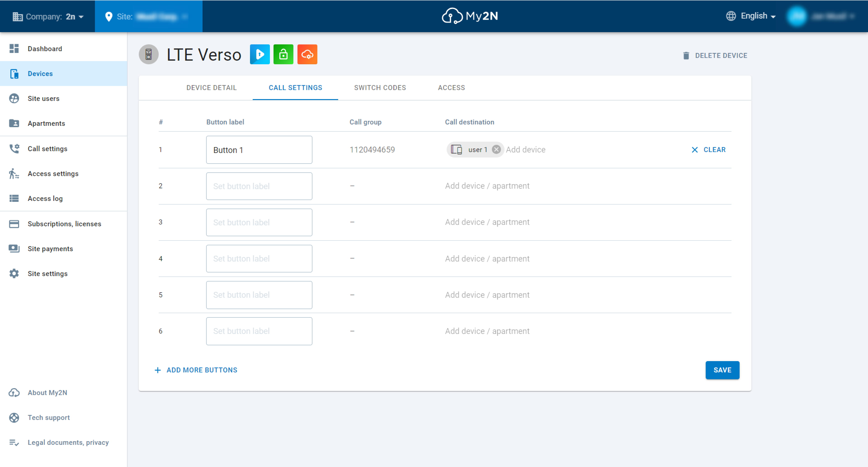Open the Site selector dropdown
The image size is (868, 467).
coord(149,17)
